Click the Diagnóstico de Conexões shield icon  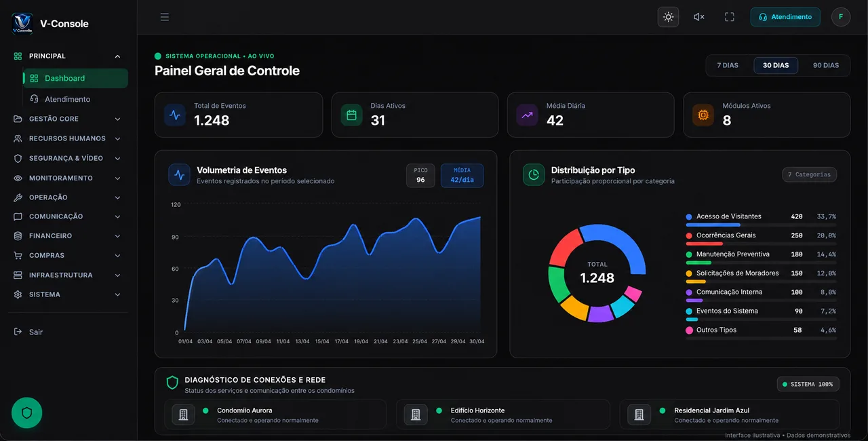click(x=172, y=383)
